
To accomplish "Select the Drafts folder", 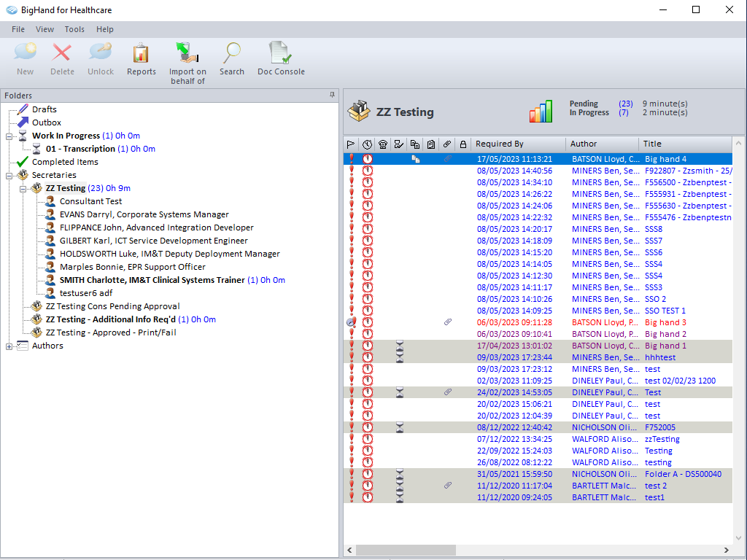I will click(x=44, y=109).
